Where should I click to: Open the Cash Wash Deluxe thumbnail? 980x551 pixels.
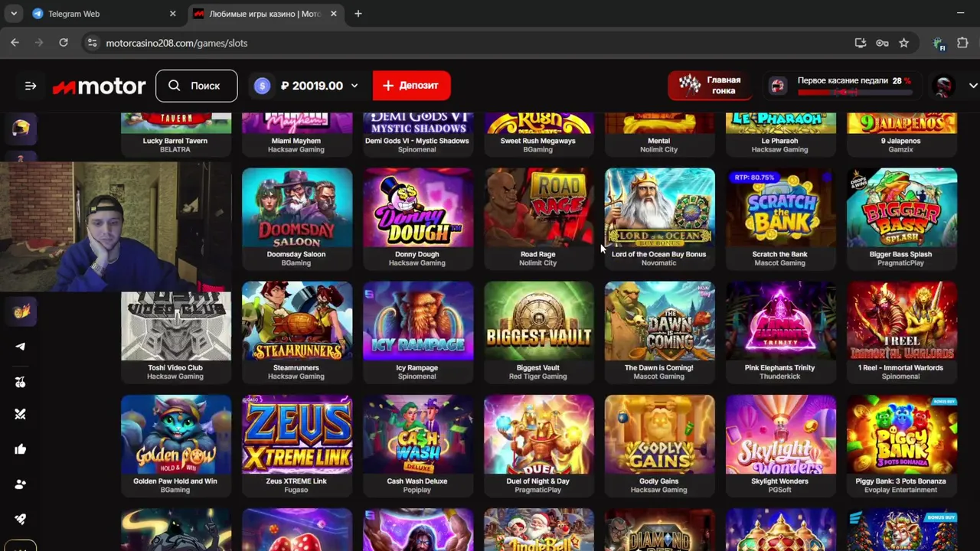click(x=418, y=435)
